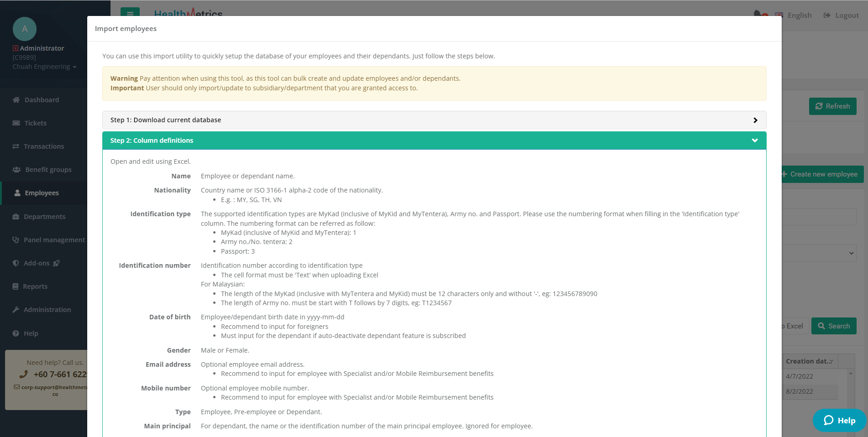Click Create new employee button
Image resolution: width=868 pixels, height=437 pixels.
(x=823, y=174)
